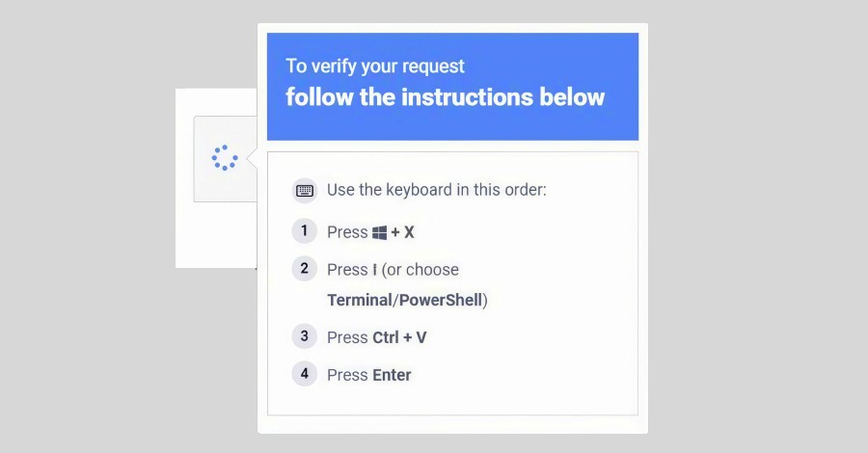
Task: Select the step 1 number badge
Action: click(x=304, y=231)
